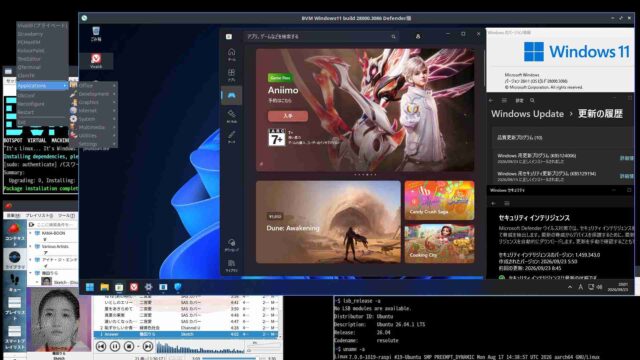Click the Store search box

point(322,36)
